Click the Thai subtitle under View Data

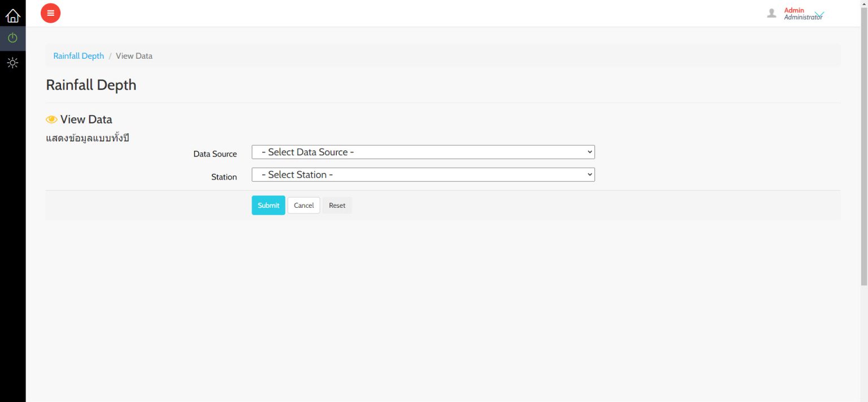[x=88, y=138]
